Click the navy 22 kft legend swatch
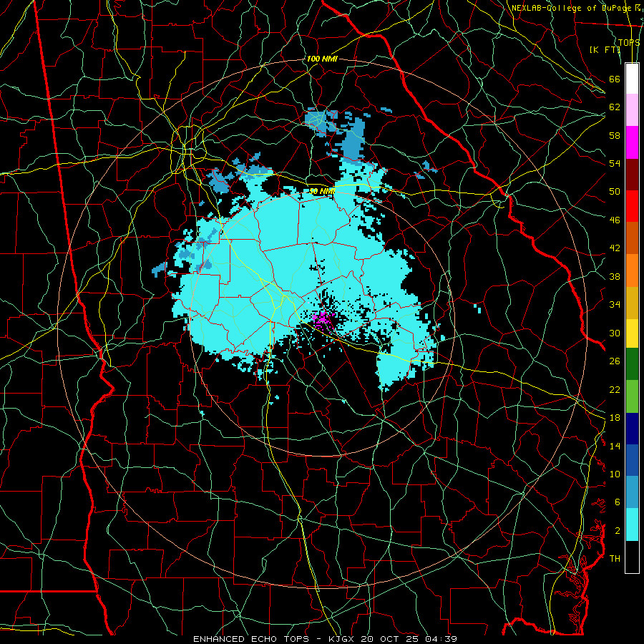The height and width of the screenshot is (644, 644). (632, 429)
